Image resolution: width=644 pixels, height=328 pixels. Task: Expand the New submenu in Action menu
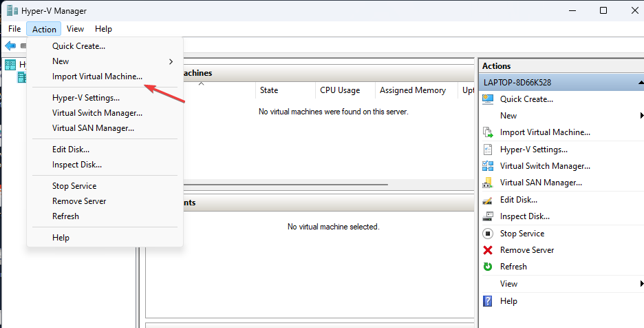[x=105, y=61]
